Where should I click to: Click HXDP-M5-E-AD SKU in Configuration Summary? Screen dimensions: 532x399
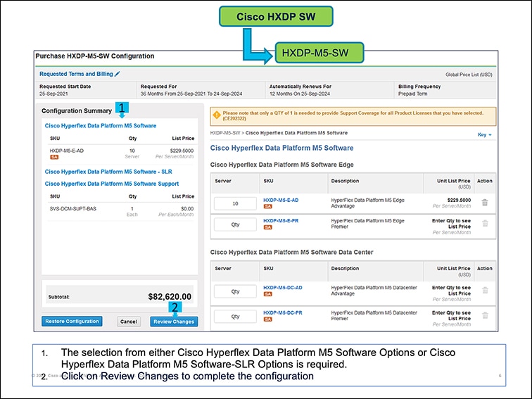pyautogui.click(x=66, y=151)
